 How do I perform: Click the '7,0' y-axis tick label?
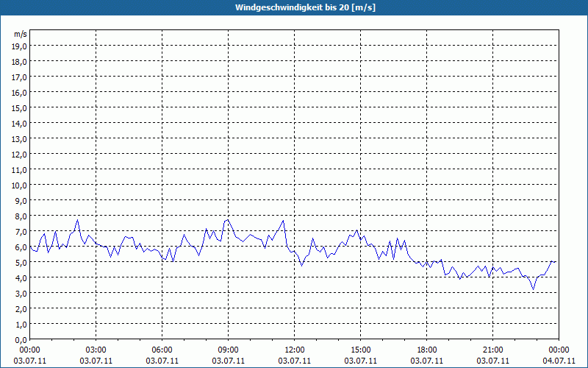click(21, 231)
